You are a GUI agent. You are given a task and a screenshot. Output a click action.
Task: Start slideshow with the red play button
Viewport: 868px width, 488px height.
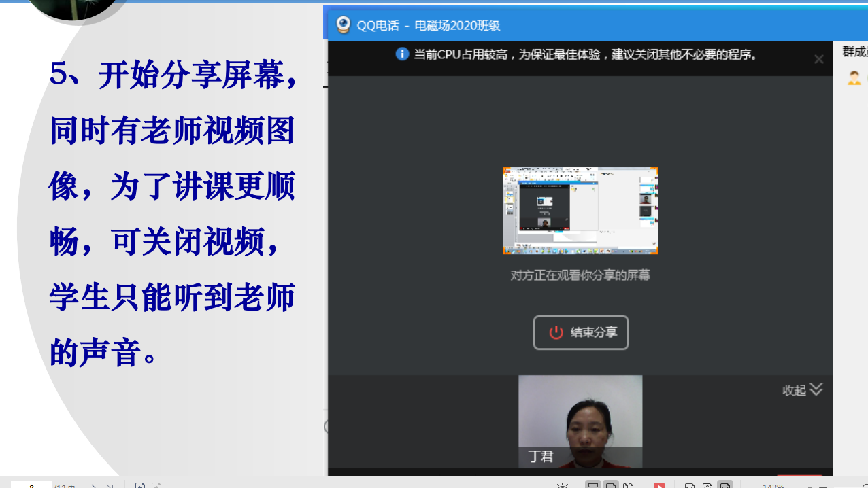tap(658, 486)
